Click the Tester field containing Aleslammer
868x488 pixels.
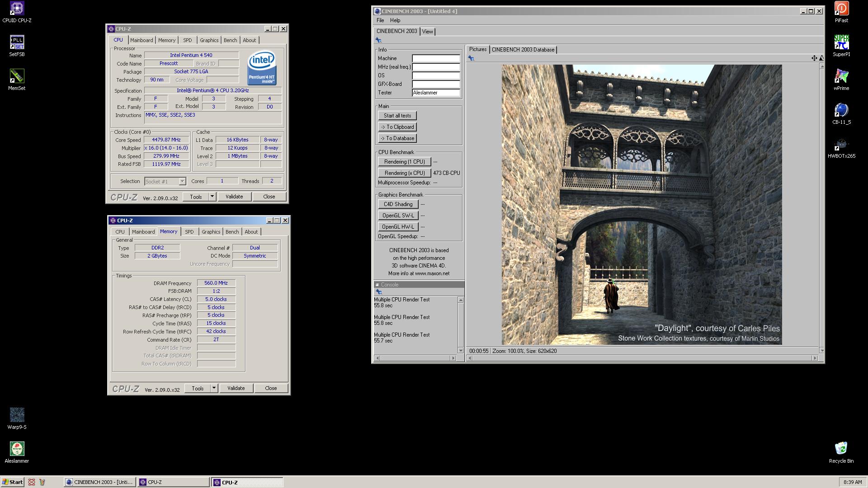436,93
